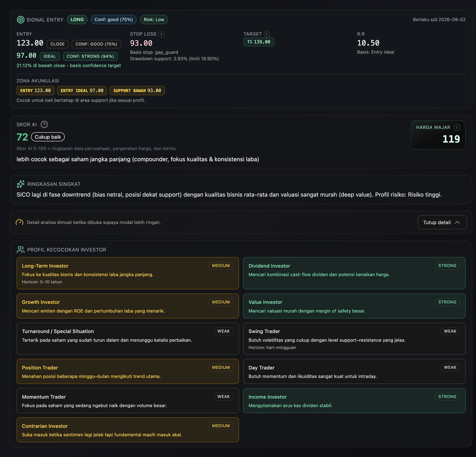Click the chevron arrow in Tutup detail

point(457,222)
